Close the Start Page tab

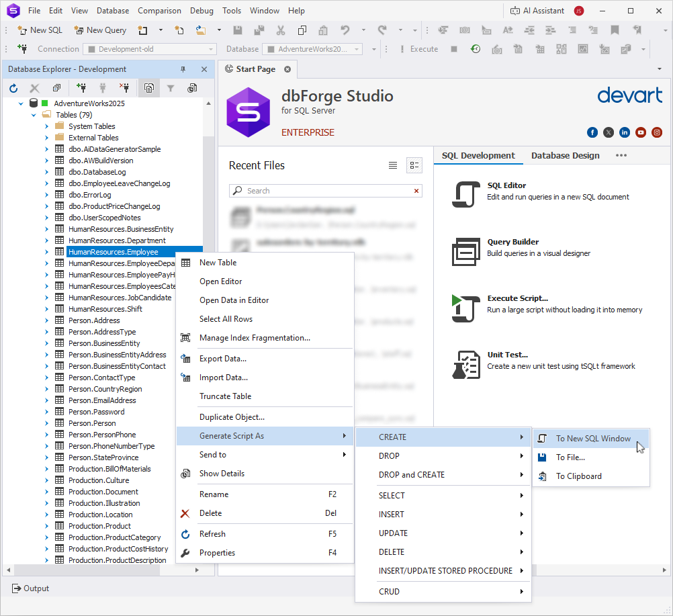287,69
